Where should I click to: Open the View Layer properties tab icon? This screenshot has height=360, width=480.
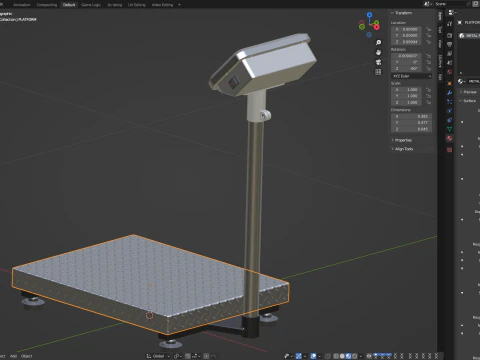[x=449, y=53]
